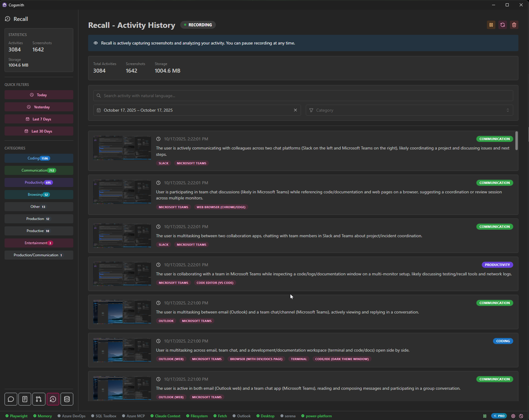
Task: Select the Communication category with 712 items
Action: [39, 170]
